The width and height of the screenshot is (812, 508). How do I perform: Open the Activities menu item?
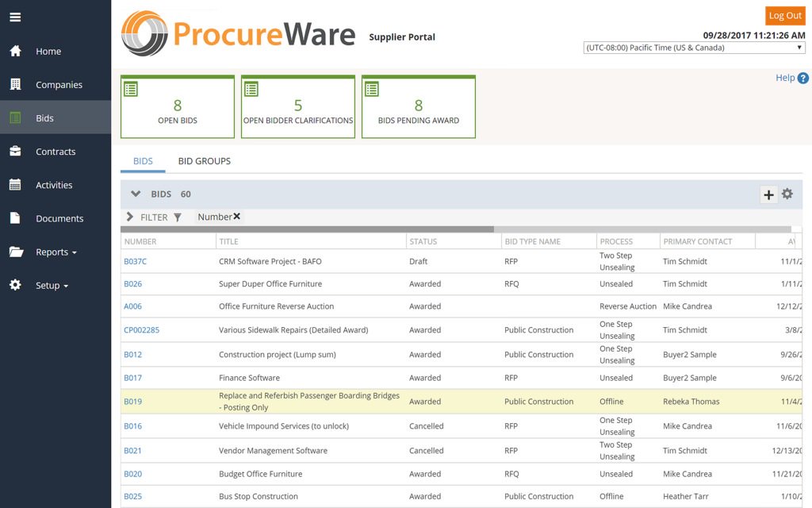[54, 185]
